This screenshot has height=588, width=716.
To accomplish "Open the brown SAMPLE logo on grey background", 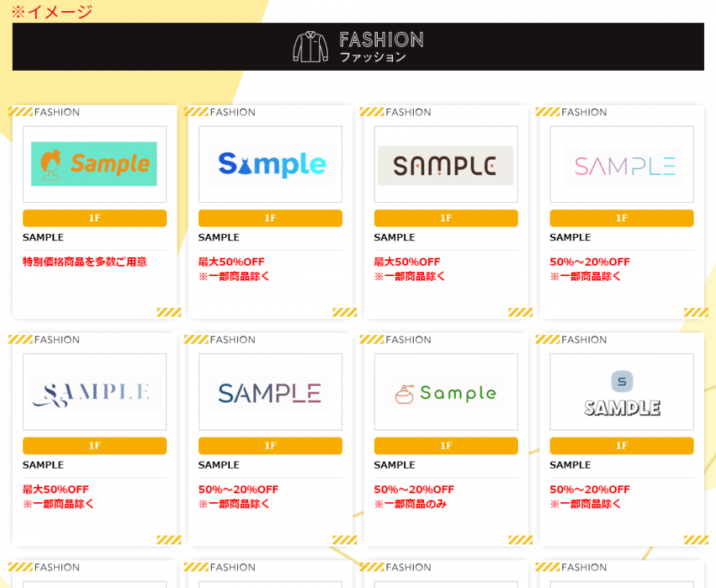I will pos(446,165).
